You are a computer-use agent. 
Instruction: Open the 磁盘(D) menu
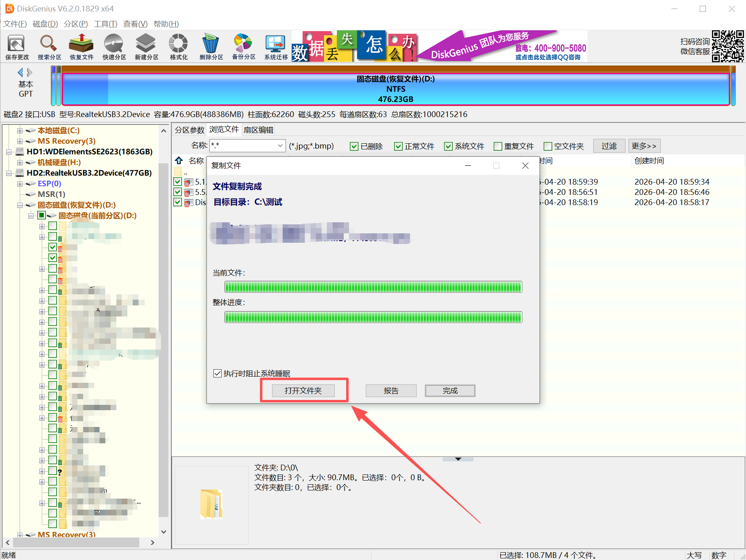(x=45, y=24)
